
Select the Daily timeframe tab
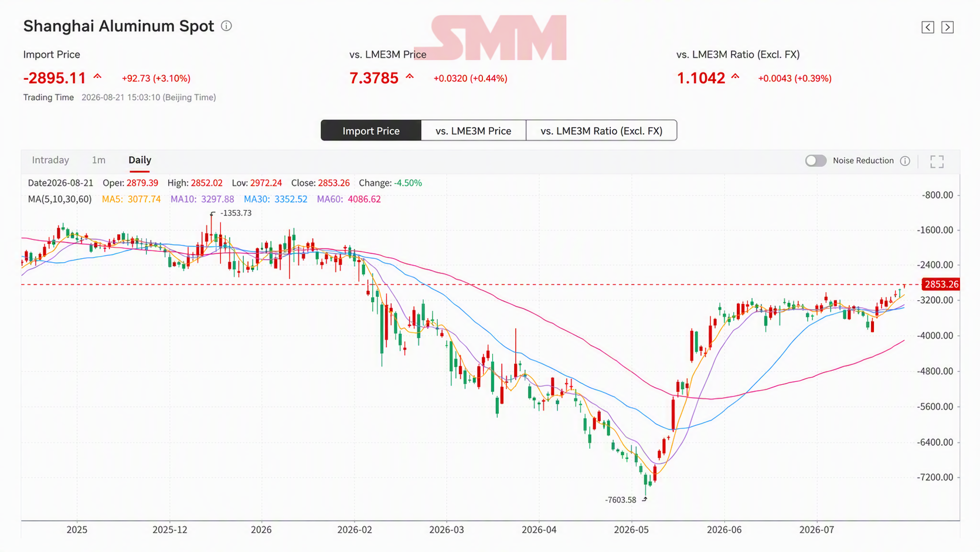pyautogui.click(x=139, y=160)
